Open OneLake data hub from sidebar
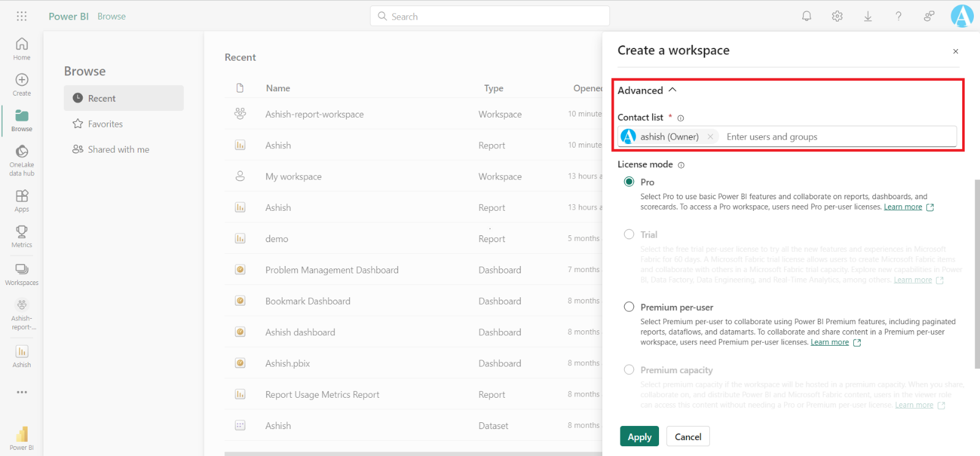This screenshot has height=456, width=980. [x=22, y=160]
